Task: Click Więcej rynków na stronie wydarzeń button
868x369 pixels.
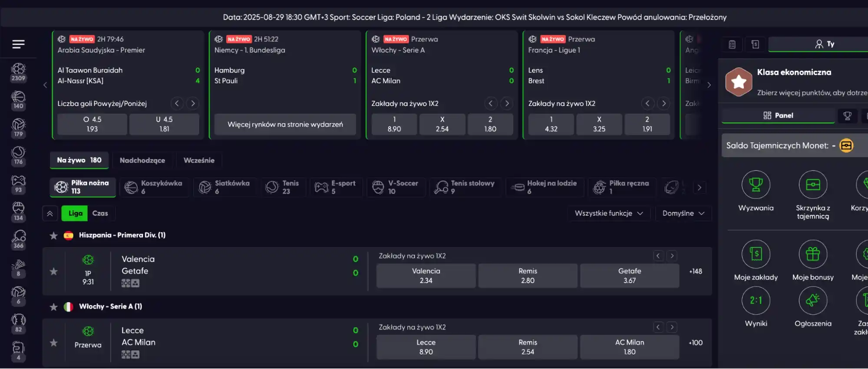Action: pyautogui.click(x=285, y=125)
